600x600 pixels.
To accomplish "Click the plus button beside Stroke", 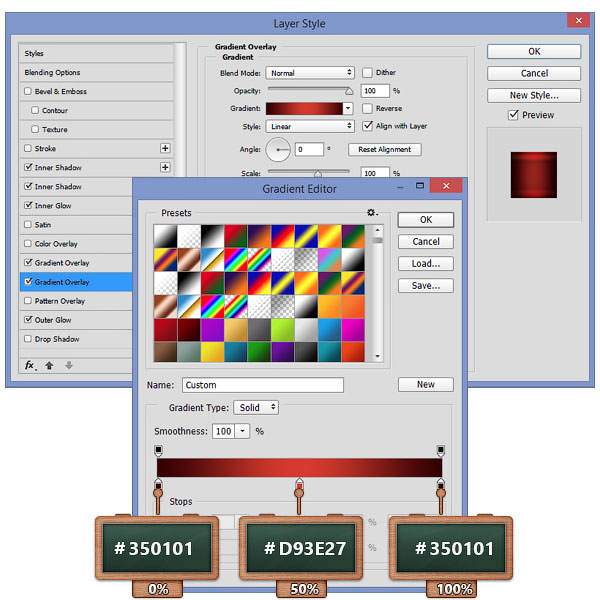I will 165,148.
